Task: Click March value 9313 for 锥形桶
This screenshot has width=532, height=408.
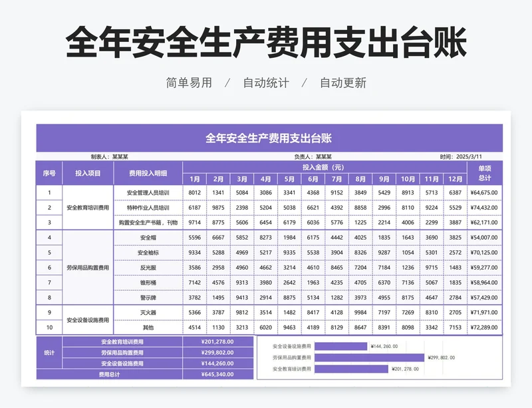Action: pyautogui.click(x=242, y=282)
